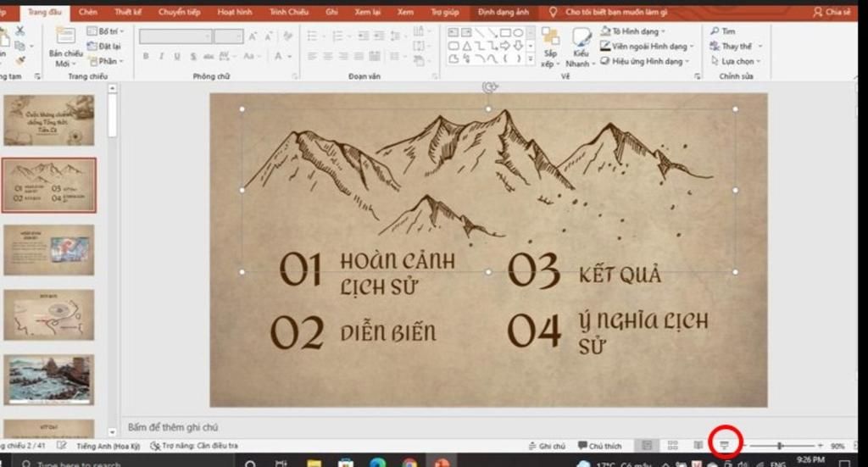The image size is (868, 467).
Task: Click the Đặt lại reset button
Action: [x=104, y=46]
